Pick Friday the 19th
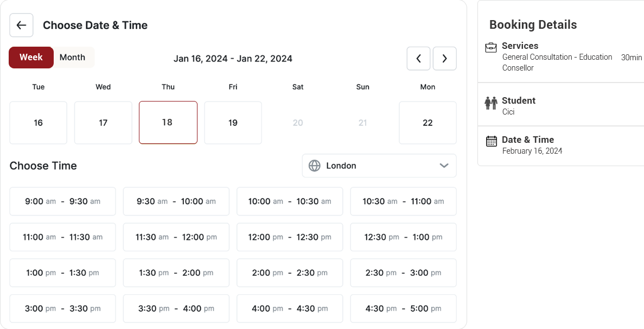Viewport: 644px width, 329px height. pos(233,123)
